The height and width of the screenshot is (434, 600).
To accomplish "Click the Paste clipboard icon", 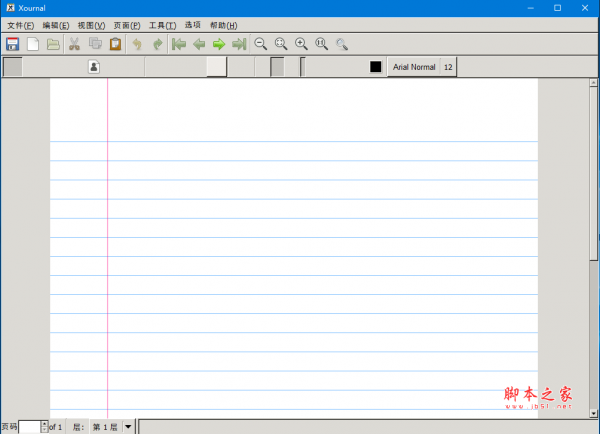I will [115, 44].
